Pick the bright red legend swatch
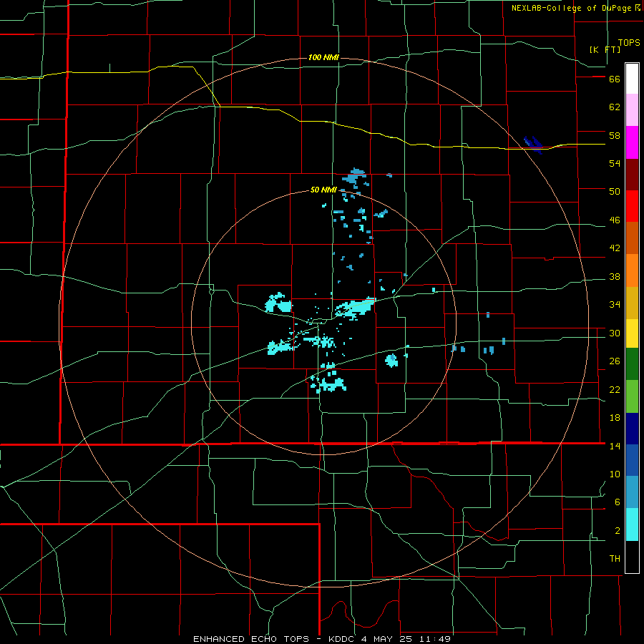 pos(632,206)
